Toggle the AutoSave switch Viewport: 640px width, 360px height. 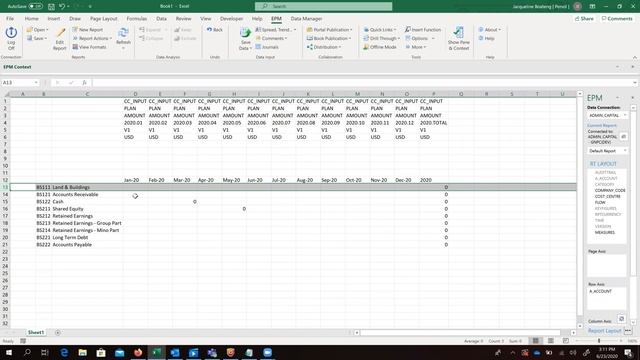click(35, 7)
